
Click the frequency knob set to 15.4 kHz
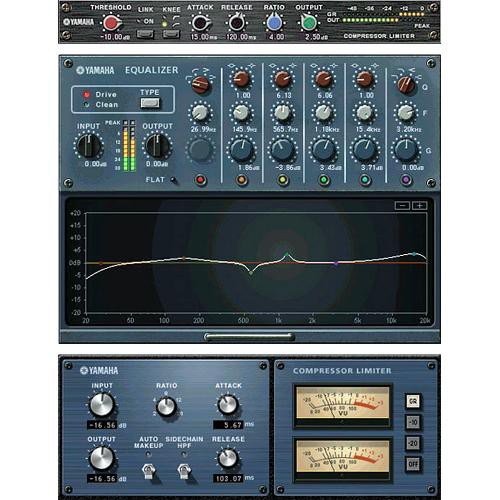point(365,113)
